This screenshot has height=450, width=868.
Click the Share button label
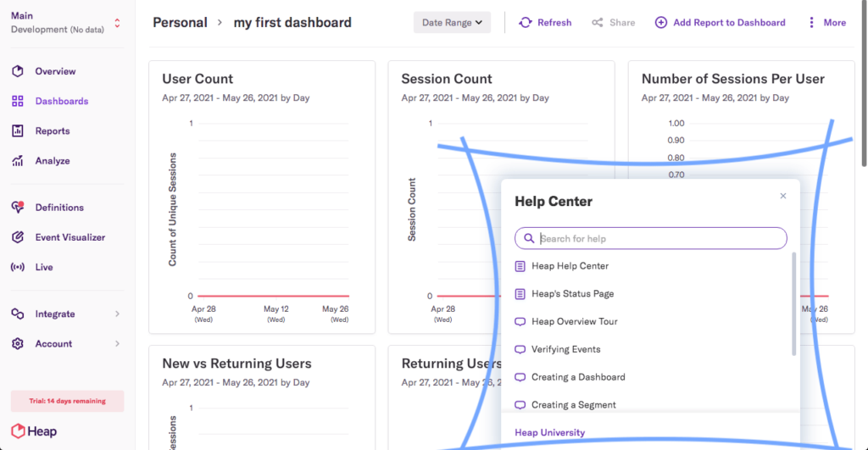pyautogui.click(x=622, y=23)
